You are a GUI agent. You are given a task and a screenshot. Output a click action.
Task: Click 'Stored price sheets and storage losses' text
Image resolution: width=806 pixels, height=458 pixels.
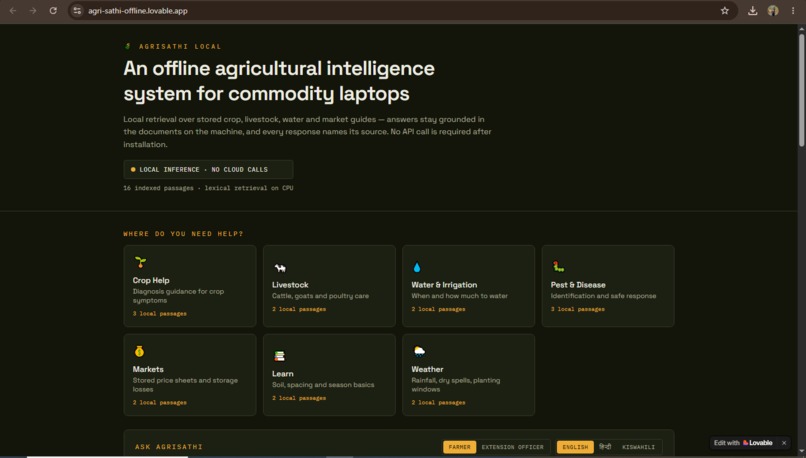click(x=185, y=385)
